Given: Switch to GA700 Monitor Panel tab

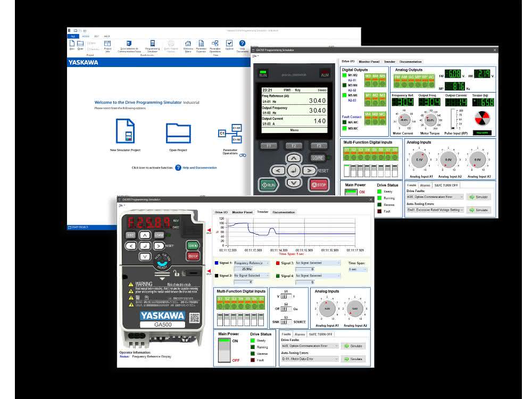Looking at the screenshot, I should click(369, 62).
